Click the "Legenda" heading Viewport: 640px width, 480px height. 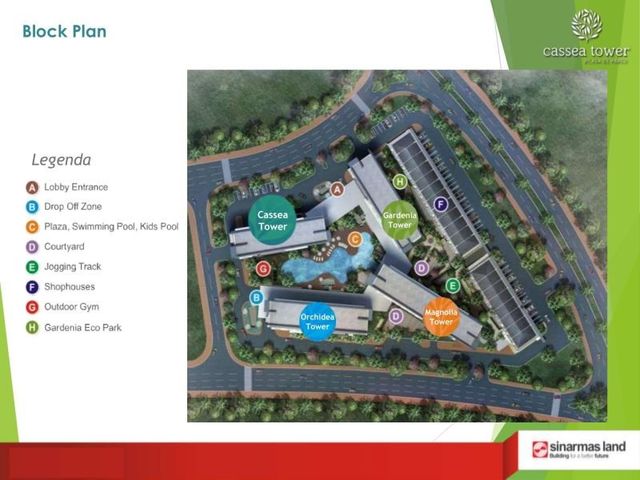[61, 160]
